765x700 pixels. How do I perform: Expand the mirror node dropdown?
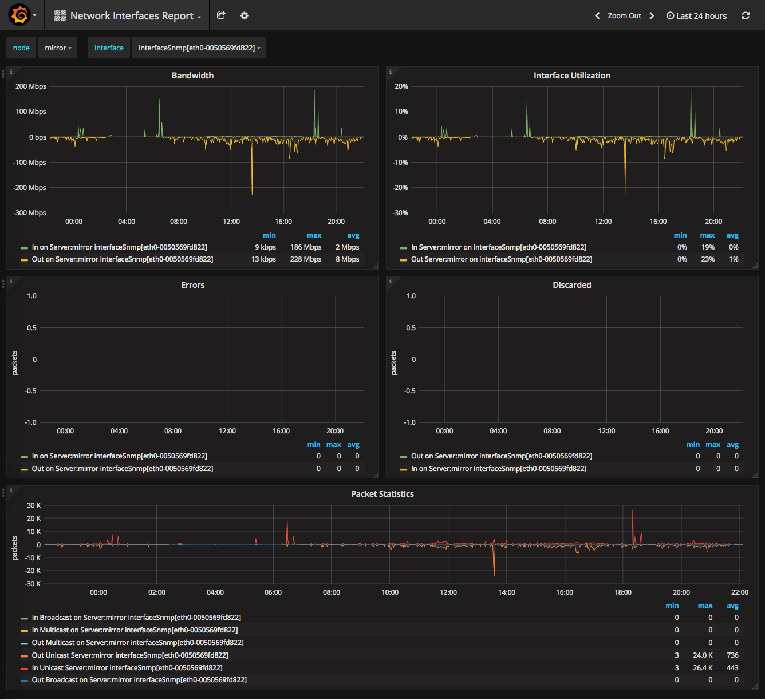coord(58,48)
